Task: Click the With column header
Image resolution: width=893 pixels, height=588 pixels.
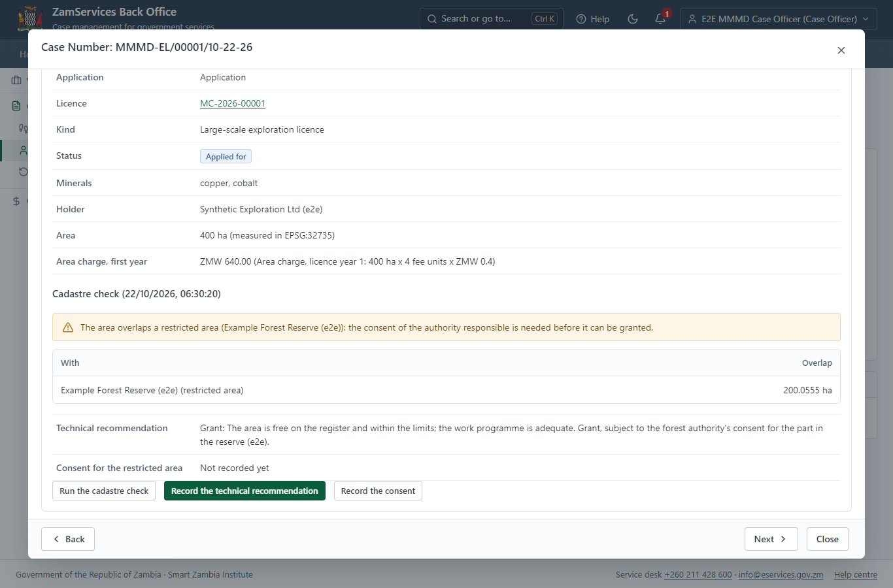Action: 70,363
